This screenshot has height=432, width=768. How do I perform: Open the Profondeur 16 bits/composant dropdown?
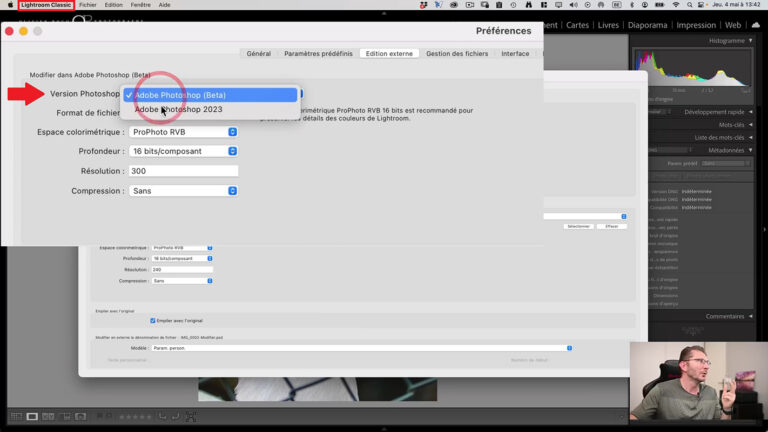[x=183, y=151]
